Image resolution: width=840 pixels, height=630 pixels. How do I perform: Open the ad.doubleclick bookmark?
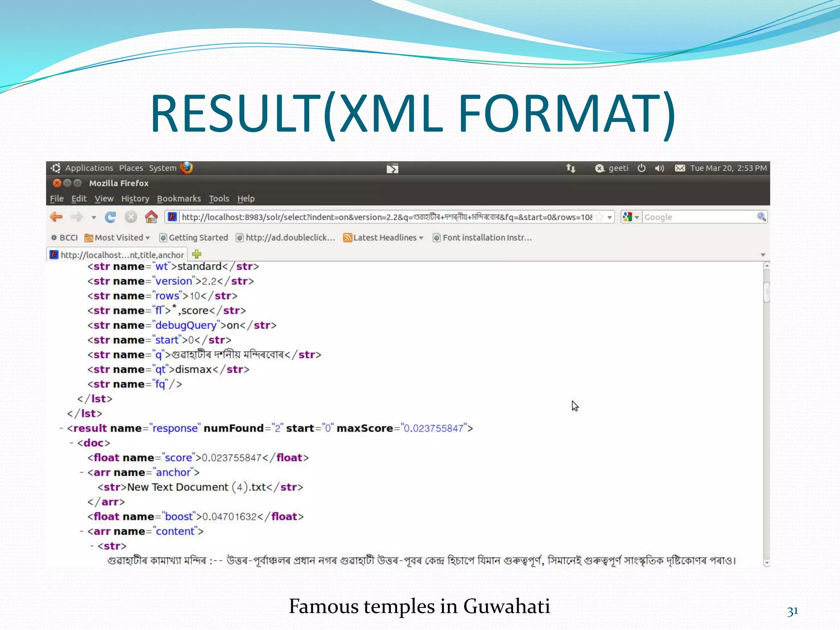[285, 237]
